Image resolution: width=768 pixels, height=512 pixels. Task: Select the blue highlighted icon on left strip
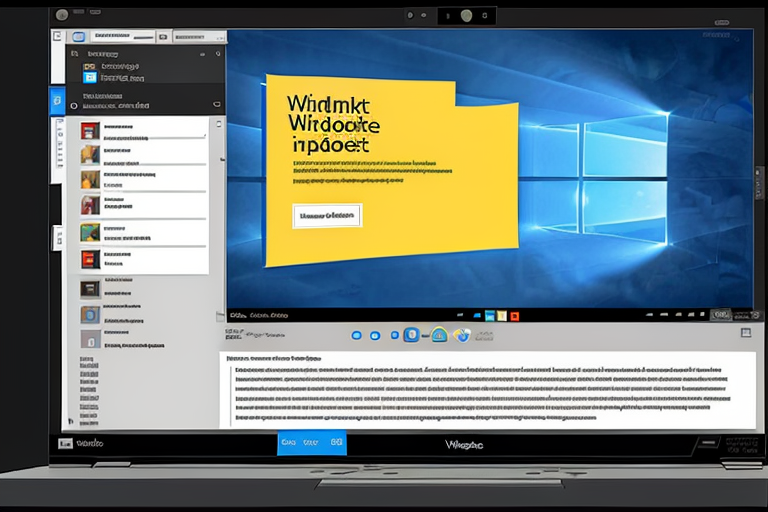[x=57, y=102]
